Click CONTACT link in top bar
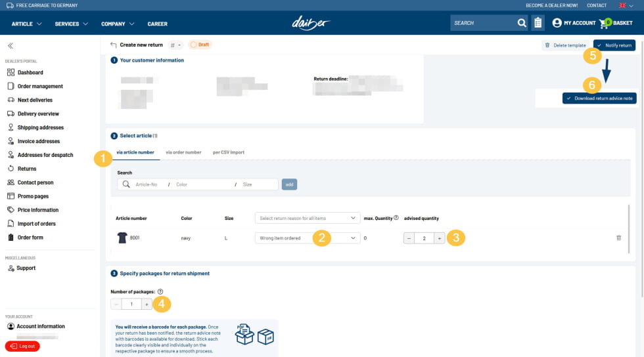 [597, 5]
